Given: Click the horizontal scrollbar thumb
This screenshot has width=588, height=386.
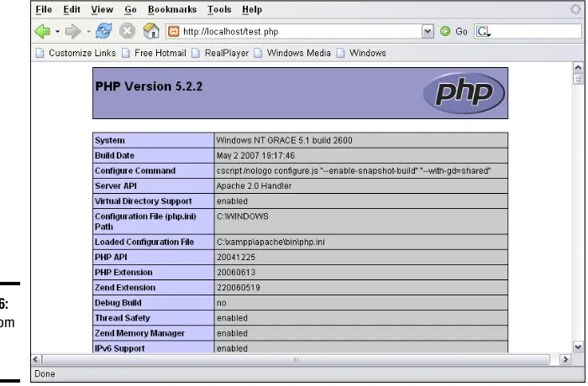Looking at the screenshot, I should click(297, 360).
